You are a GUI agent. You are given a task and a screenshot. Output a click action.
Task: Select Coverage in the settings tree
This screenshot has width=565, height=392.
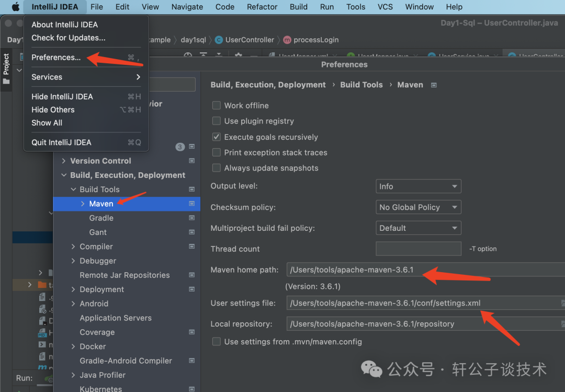[97, 332]
